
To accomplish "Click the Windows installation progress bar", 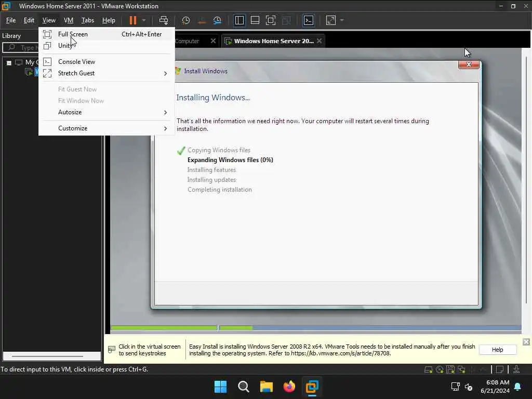I will click(x=316, y=328).
